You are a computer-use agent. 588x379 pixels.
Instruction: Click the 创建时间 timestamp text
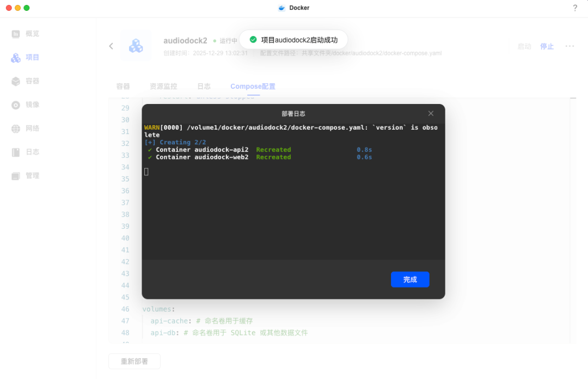(205, 53)
